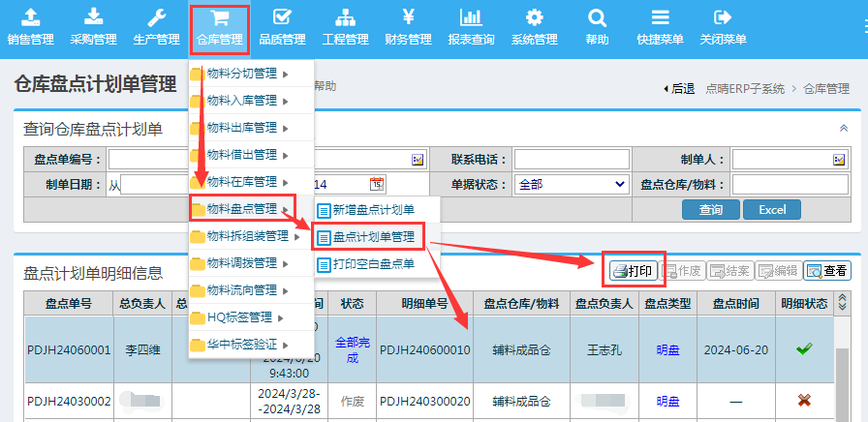Open the 单据状态 dropdown showing 全部
Image resolution: width=868 pixels, height=422 pixels.
coord(572,184)
